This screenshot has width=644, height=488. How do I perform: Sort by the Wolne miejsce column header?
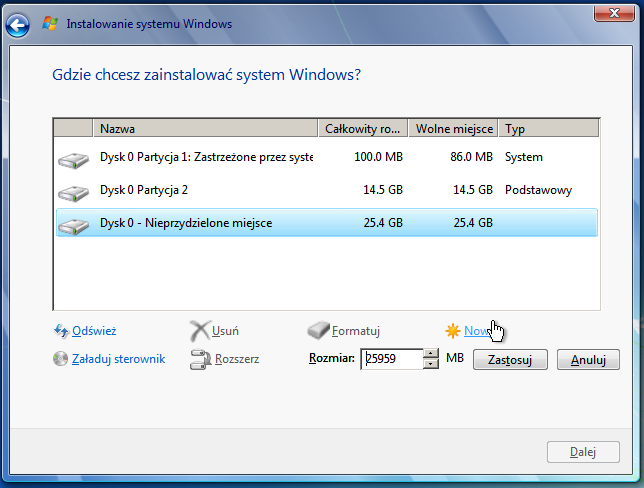point(453,129)
